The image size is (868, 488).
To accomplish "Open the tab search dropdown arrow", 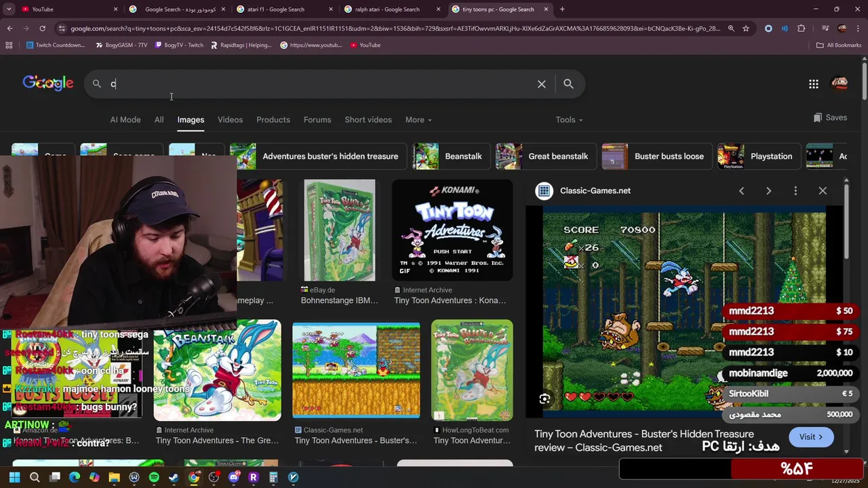I will pyautogui.click(x=9, y=9).
